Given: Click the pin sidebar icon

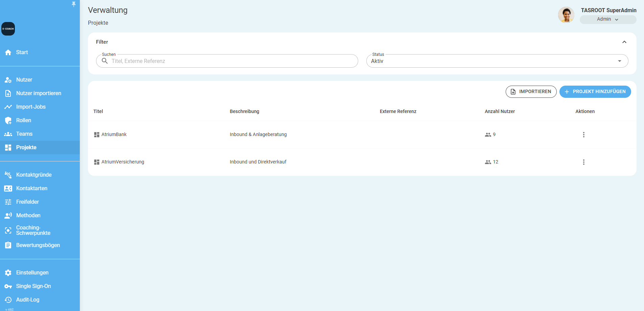Looking at the screenshot, I should (74, 4).
